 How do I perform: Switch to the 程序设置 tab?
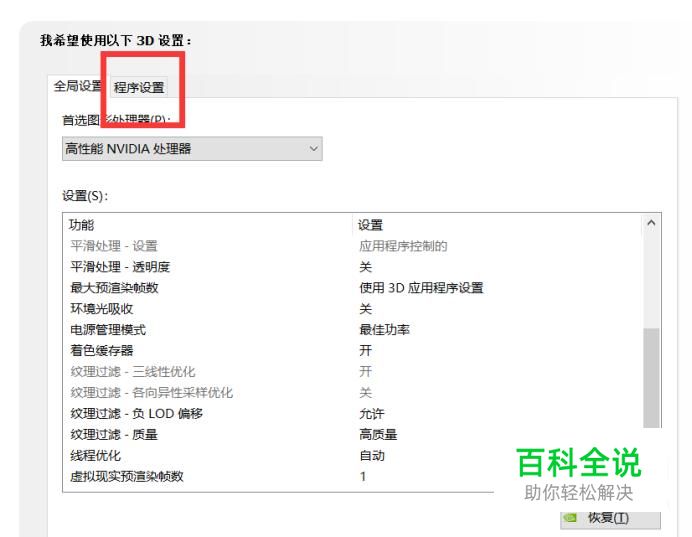point(139,87)
